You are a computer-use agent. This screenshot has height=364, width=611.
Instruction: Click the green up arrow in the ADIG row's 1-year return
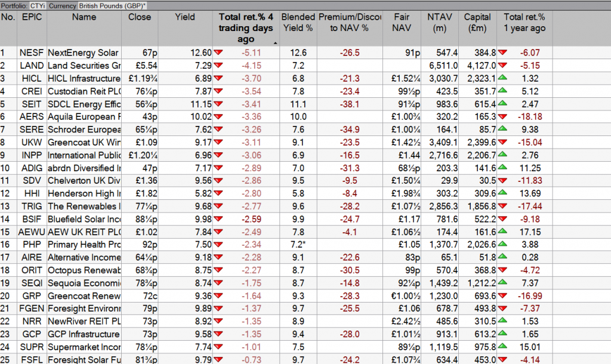point(502,168)
